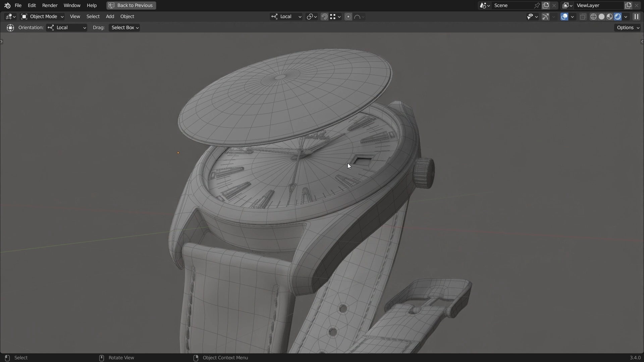Expand the Options dropdown
This screenshot has height=362, width=644.
[628, 27]
